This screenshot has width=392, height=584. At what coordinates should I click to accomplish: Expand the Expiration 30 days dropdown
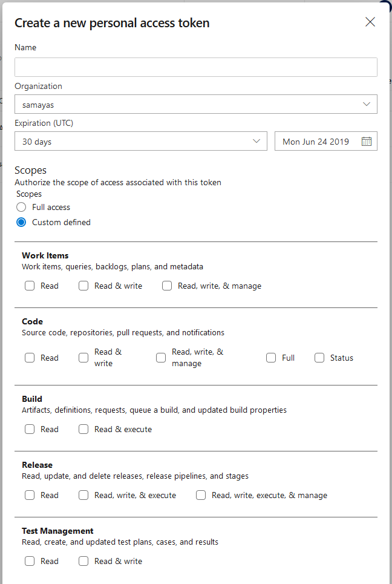point(140,141)
